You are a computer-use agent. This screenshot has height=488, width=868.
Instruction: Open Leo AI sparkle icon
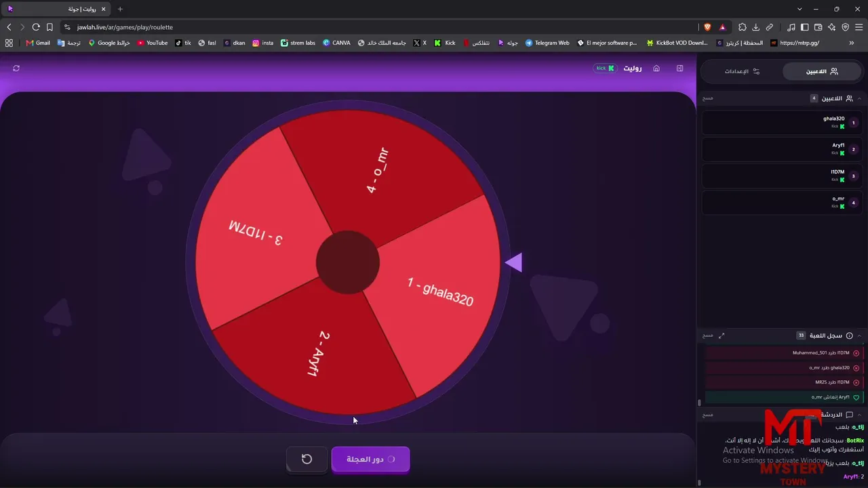(831, 27)
